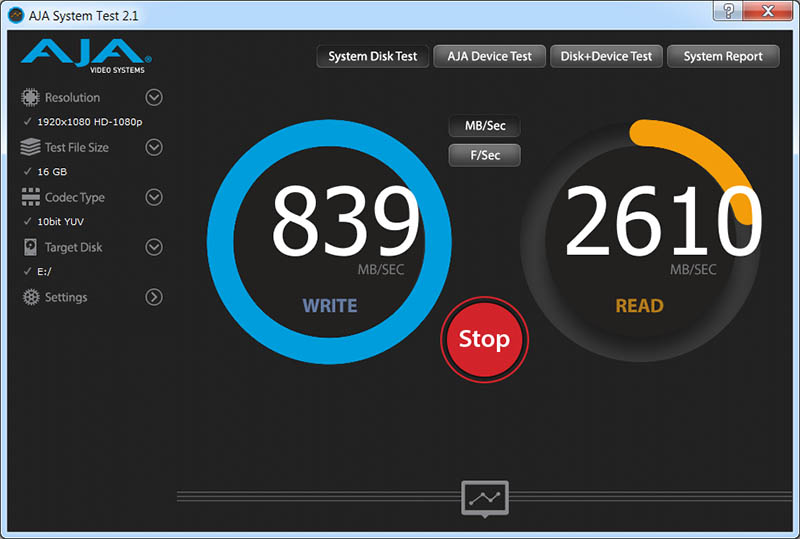Switch to AJA Device Test tab

[489, 56]
